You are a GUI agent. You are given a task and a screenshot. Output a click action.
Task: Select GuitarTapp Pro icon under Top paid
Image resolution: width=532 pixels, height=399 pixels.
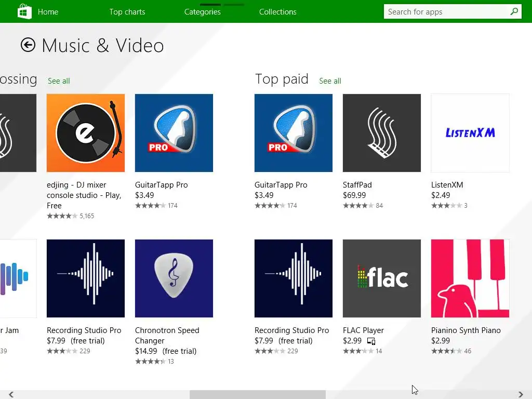pyautogui.click(x=294, y=133)
